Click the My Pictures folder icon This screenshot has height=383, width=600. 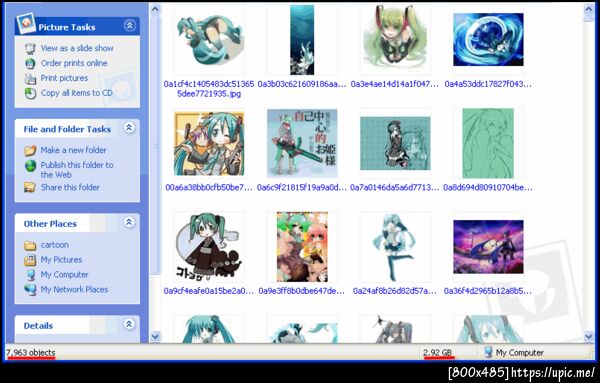click(x=30, y=260)
